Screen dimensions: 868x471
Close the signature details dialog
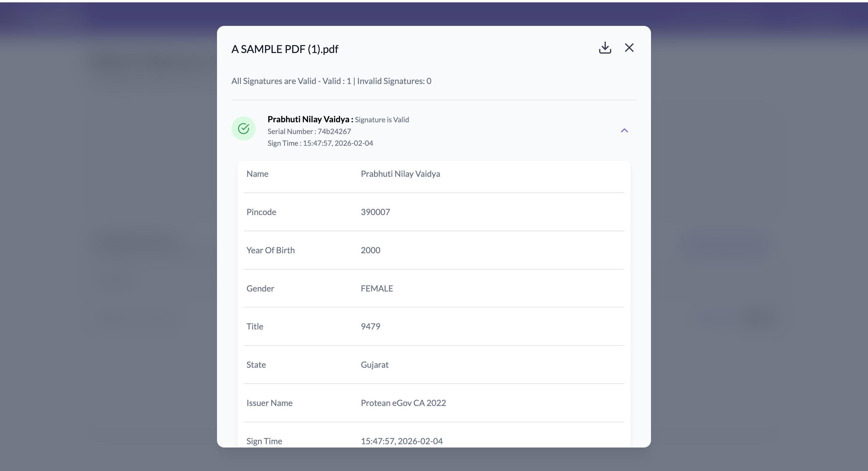[x=629, y=48]
